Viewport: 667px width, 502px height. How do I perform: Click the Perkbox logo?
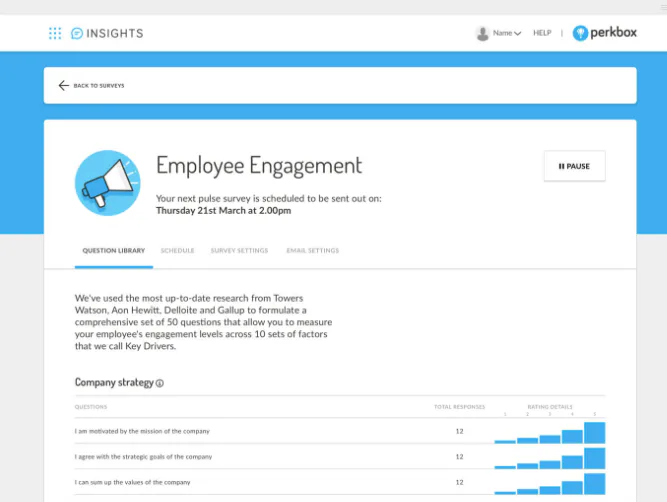604,33
